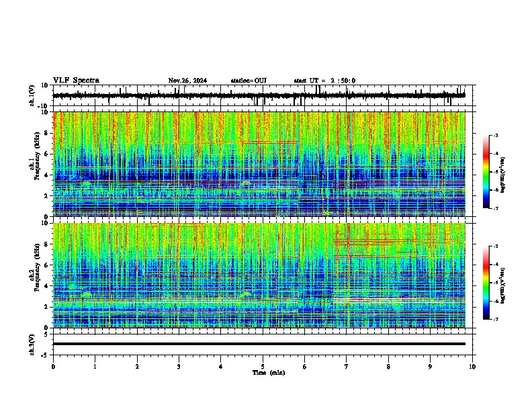This screenshot has height=411, width=532.
Task: Click the "-3" label on ch.1 color bar
Action: [495, 136]
